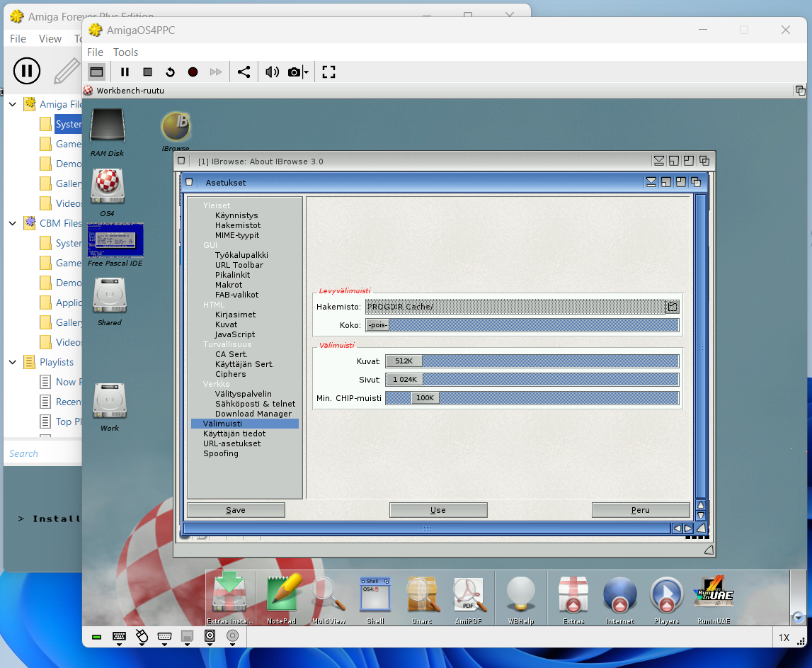Launch Extras Install from the dock
The width and height of the screenshot is (812, 668).
pyautogui.click(x=230, y=599)
